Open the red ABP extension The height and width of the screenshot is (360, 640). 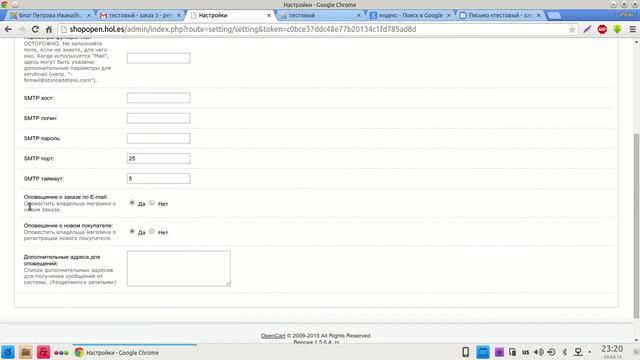coord(602,29)
